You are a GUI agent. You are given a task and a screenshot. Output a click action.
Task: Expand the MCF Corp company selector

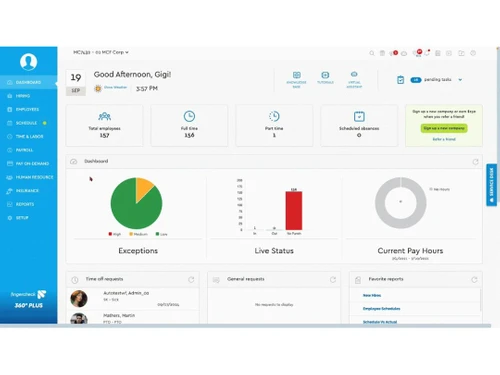pyautogui.click(x=101, y=52)
